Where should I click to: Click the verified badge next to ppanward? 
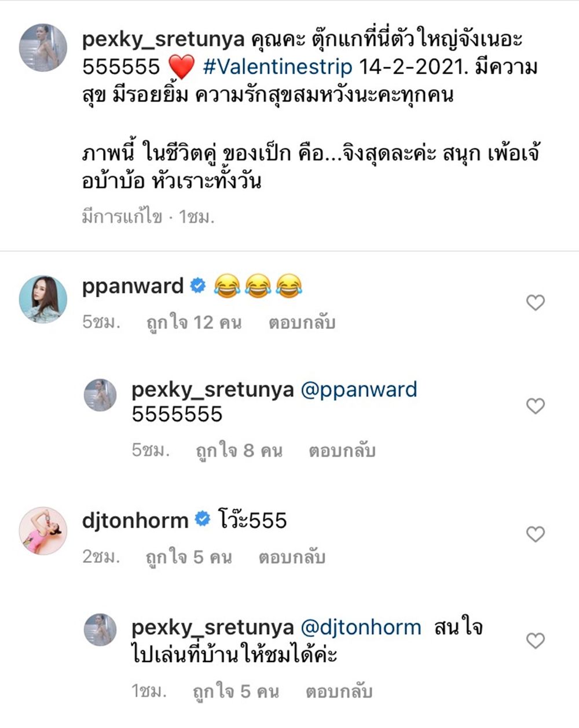198,286
